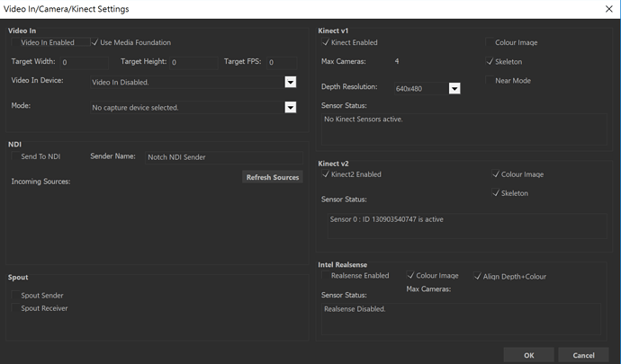Click the Cancel button
Image resolution: width=621 pixels, height=364 pixels.
click(x=583, y=355)
